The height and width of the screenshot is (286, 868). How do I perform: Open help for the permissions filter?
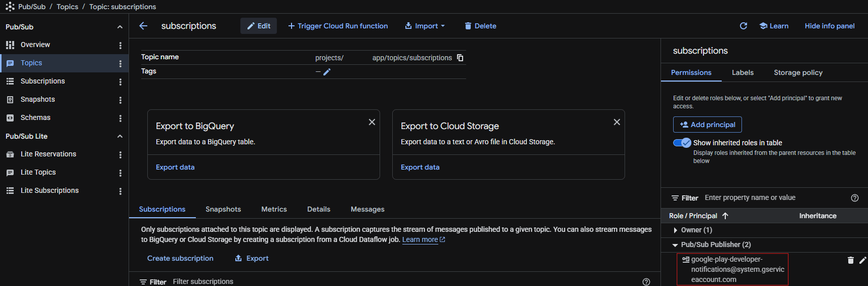(855, 198)
